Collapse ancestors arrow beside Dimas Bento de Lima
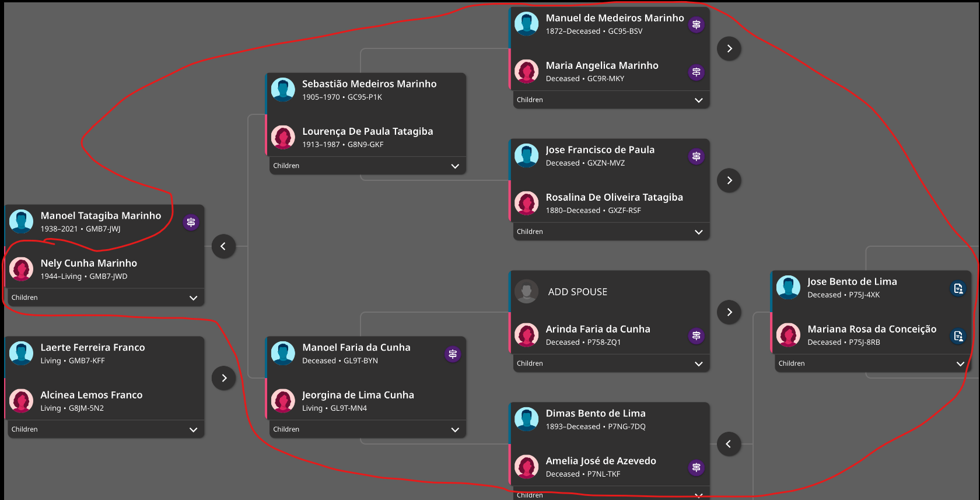Viewport: 980px width, 500px height. [x=729, y=444]
